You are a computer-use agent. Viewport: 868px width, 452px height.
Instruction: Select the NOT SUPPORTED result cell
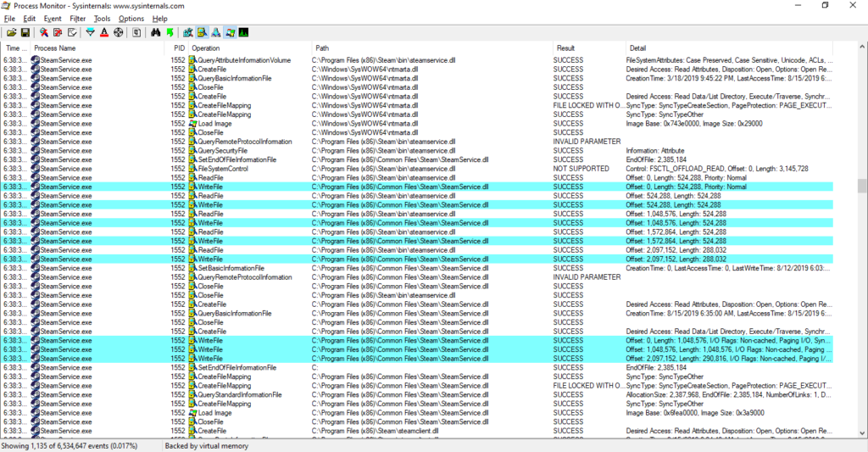581,169
